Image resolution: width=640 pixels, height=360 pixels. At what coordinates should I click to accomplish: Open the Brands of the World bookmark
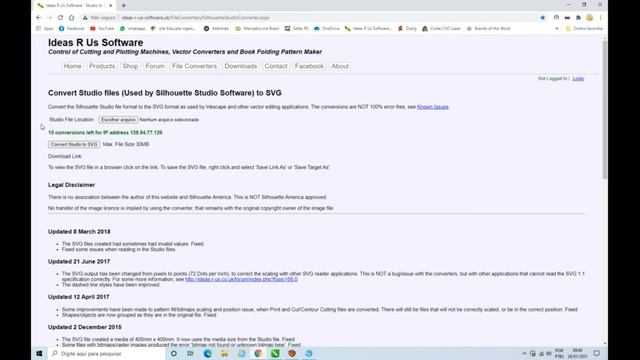point(488,29)
